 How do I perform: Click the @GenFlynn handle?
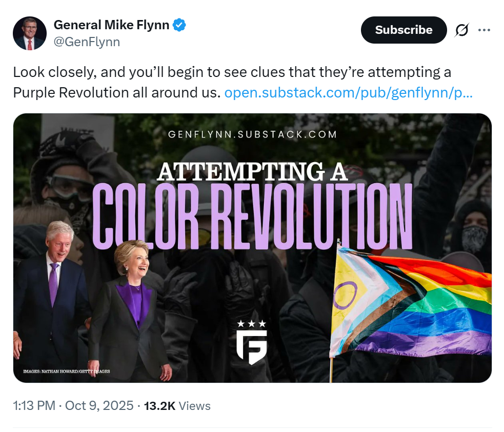tap(87, 42)
